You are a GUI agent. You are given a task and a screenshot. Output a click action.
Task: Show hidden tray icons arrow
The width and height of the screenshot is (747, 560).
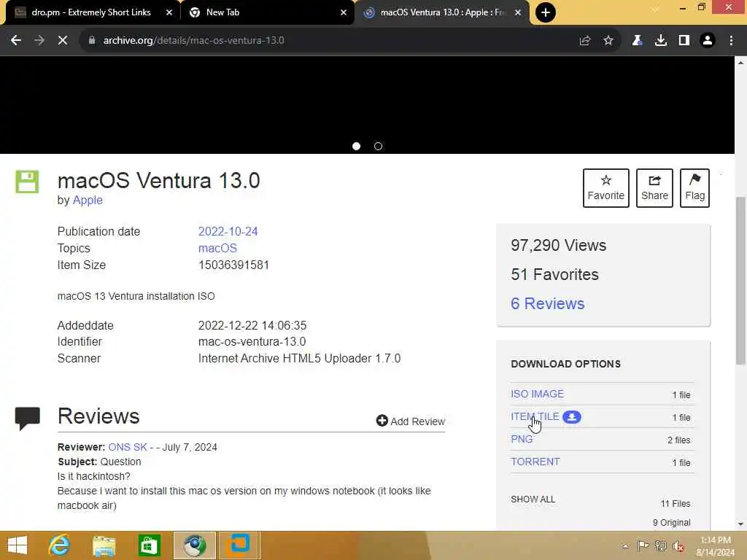click(625, 545)
